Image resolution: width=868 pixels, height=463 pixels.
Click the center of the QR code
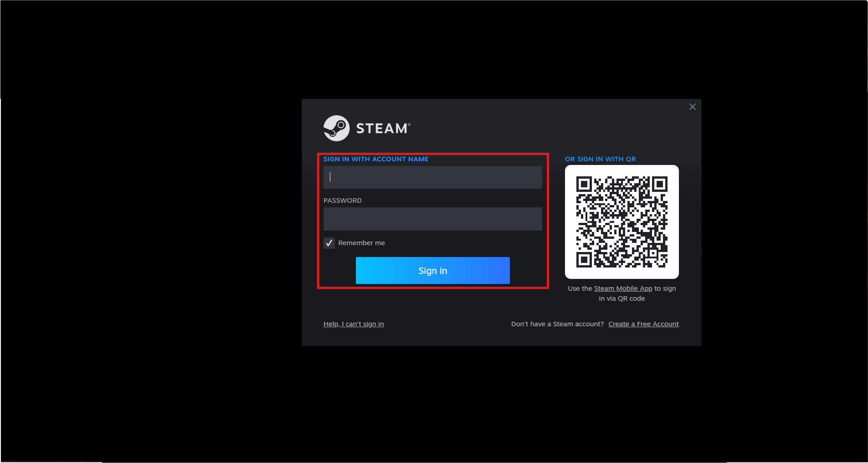621,222
